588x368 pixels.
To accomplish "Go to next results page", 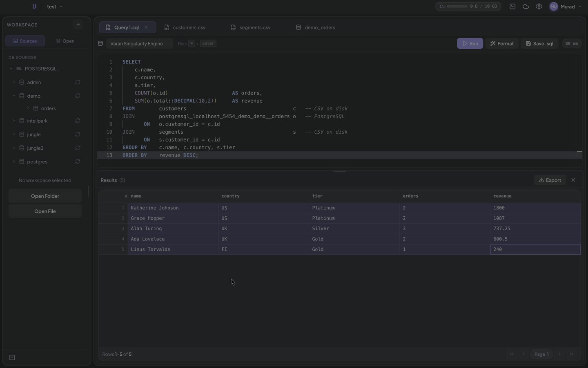I will coord(560,355).
